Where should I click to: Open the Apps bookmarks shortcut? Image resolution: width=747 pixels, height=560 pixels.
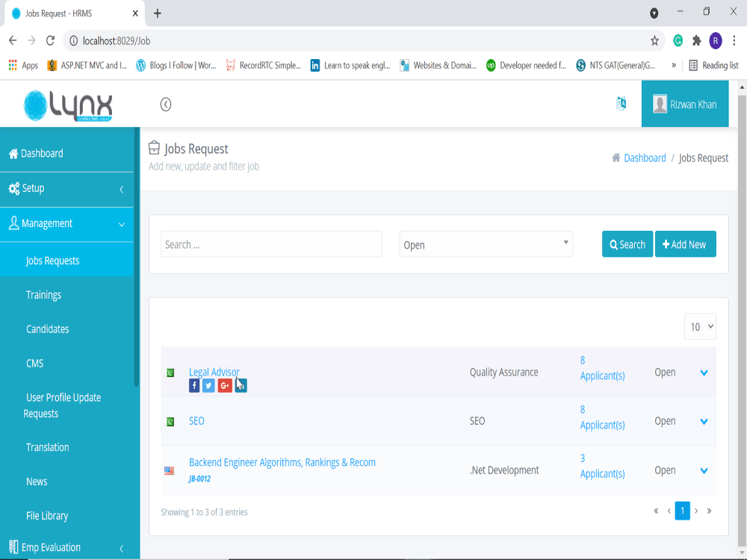pos(23,65)
